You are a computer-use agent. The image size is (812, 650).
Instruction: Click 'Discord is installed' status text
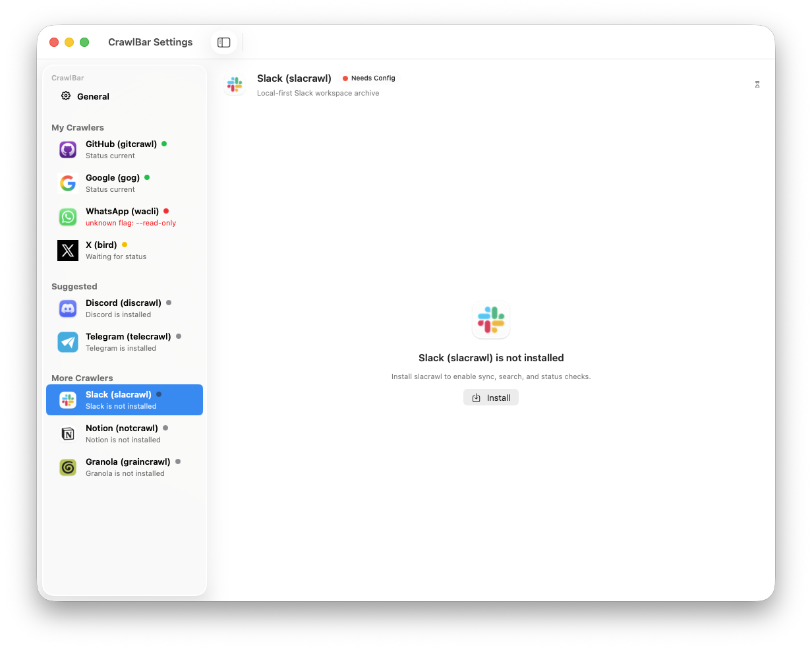coord(119,314)
